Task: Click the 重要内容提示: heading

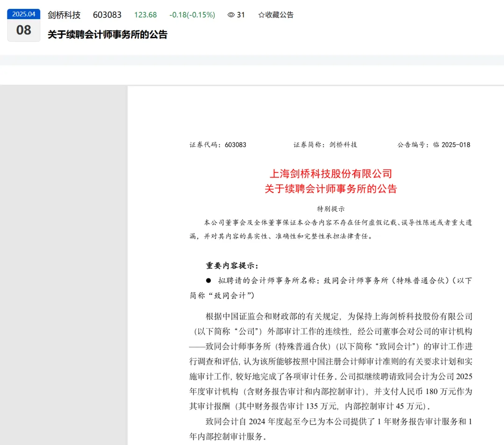Action: tap(232, 266)
